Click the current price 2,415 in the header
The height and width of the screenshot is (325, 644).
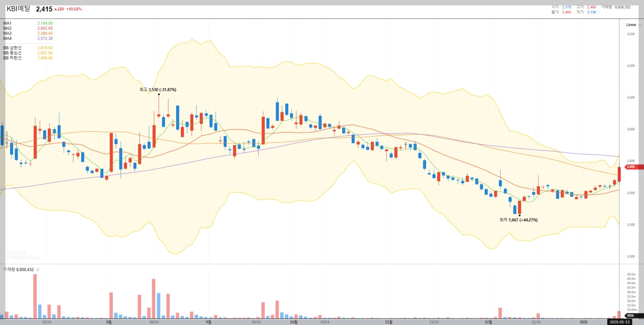coord(44,9)
